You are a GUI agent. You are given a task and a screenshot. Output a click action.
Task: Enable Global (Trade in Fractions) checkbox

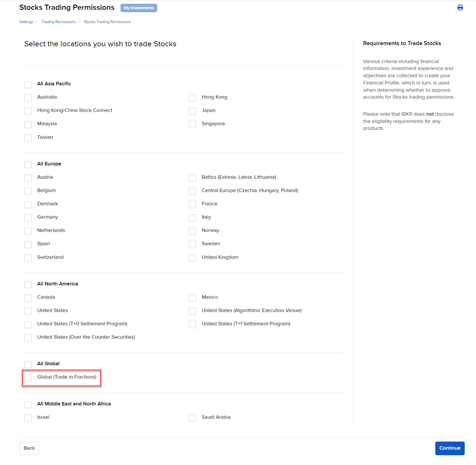click(28, 378)
